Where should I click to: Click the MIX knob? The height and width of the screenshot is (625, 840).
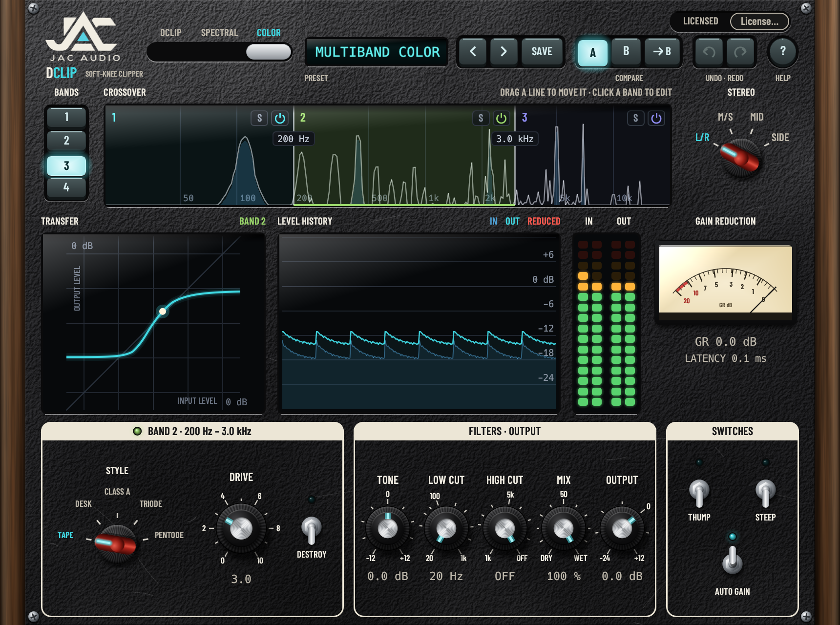(x=563, y=528)
